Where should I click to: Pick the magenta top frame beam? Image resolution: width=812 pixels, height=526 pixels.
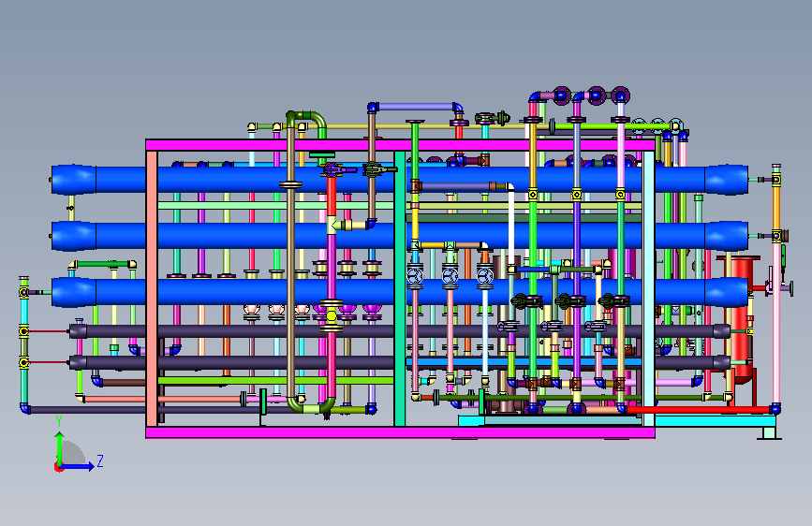[400, 145]
